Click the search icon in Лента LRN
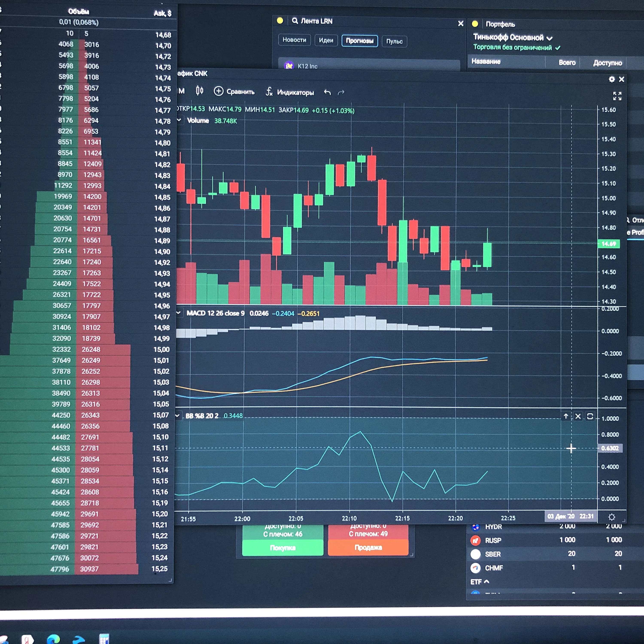Image resolution: width=644 pixels, height=644 pixels. 295,21
